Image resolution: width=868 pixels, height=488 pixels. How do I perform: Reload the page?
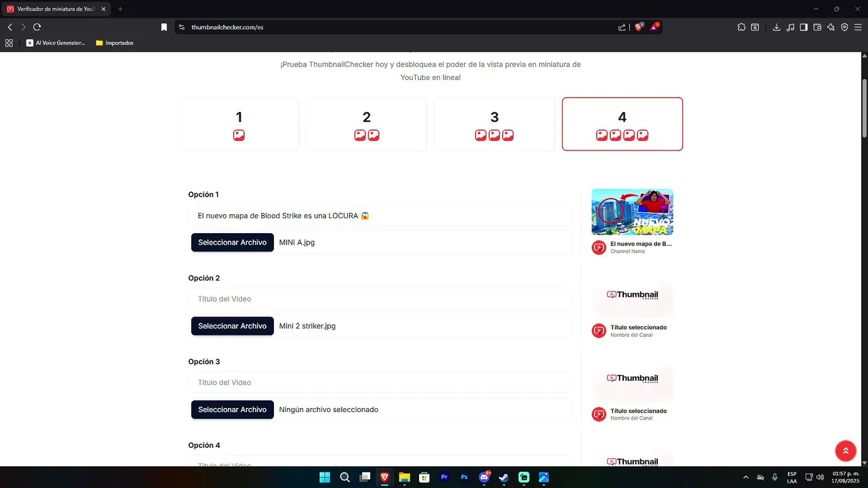point(37,27)
